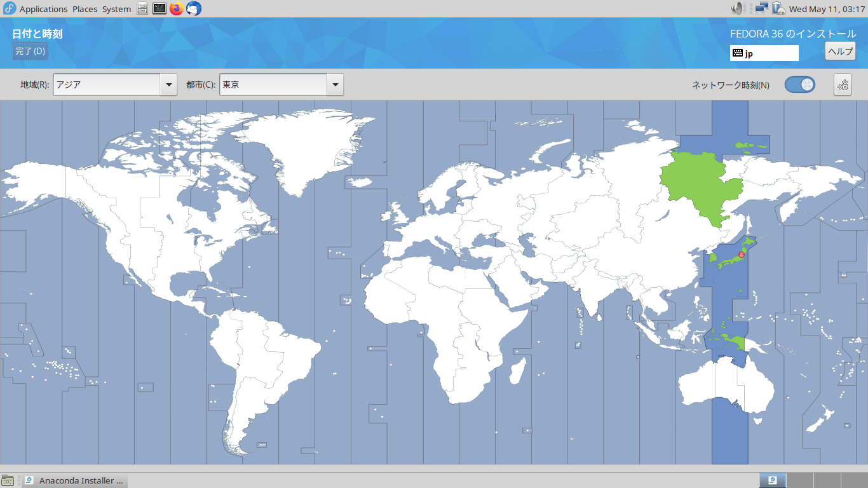This screenshot has width=868, height=488.
Task: Open the Applications menu
Action: (x=43, y=9)
